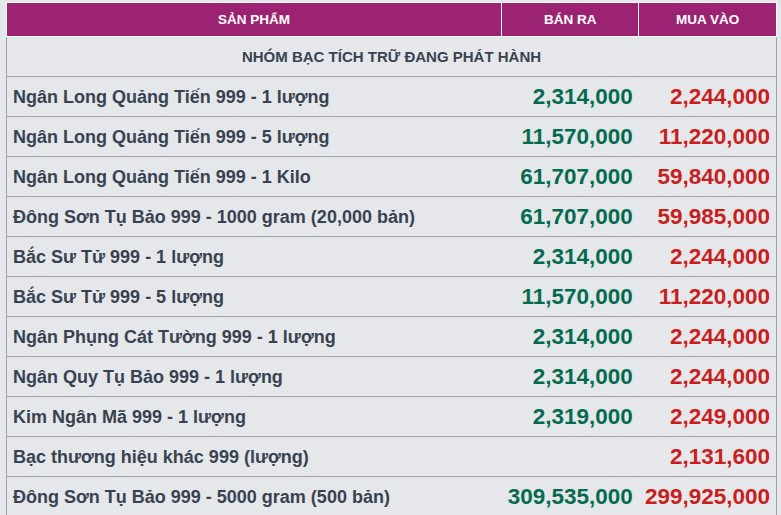Select Bắc Sư Tử 999 - 5 lượng product

[x=118, y=297]
